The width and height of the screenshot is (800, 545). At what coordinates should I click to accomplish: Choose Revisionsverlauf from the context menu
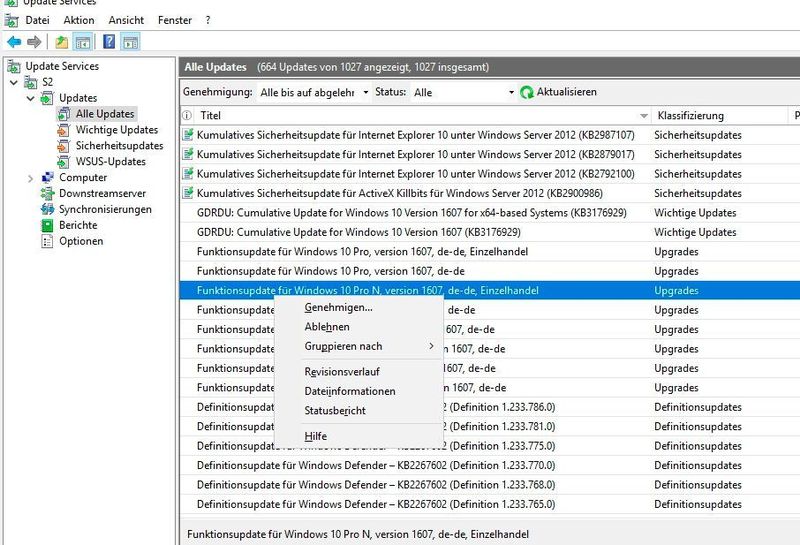click(x=359, y=371)
